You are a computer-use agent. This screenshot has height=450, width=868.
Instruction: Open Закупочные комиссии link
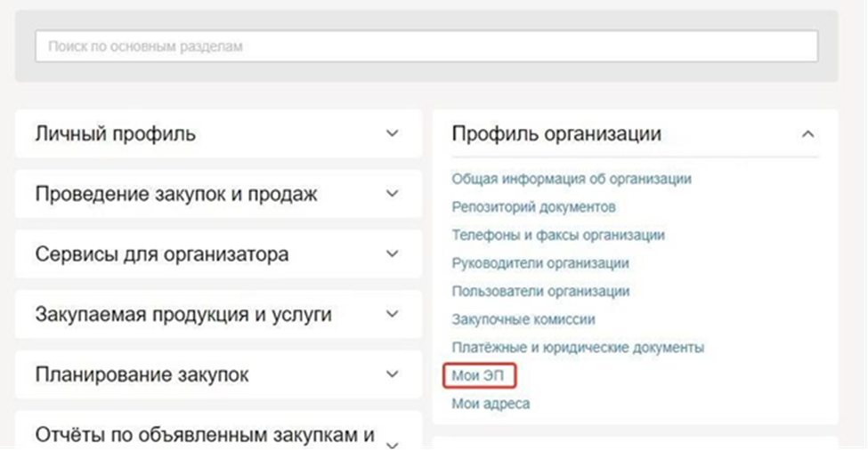(523, 319)
